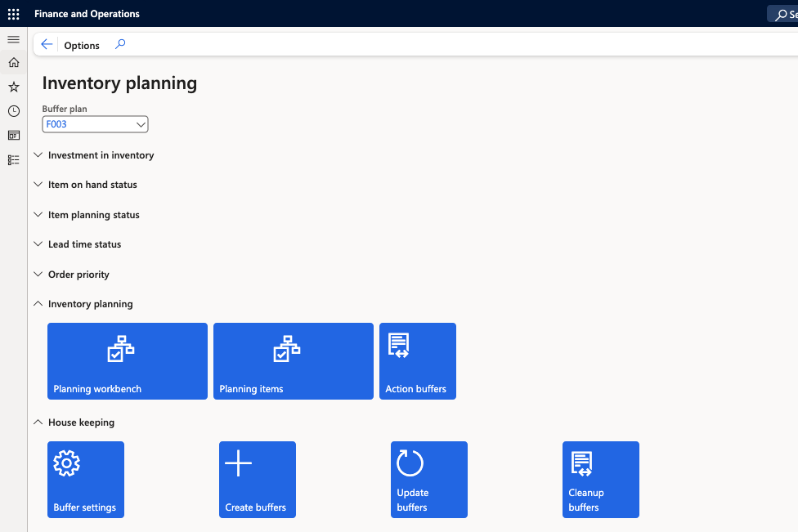This screenshot has width=798, height=532.
Task: Open the Action buffers tile
Action: [418, 361]
